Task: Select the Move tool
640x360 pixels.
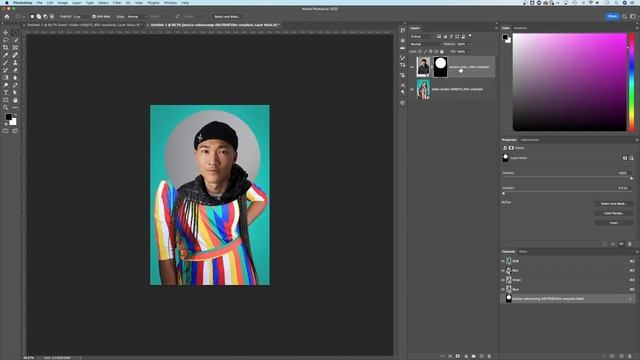Action: (6, 33)
